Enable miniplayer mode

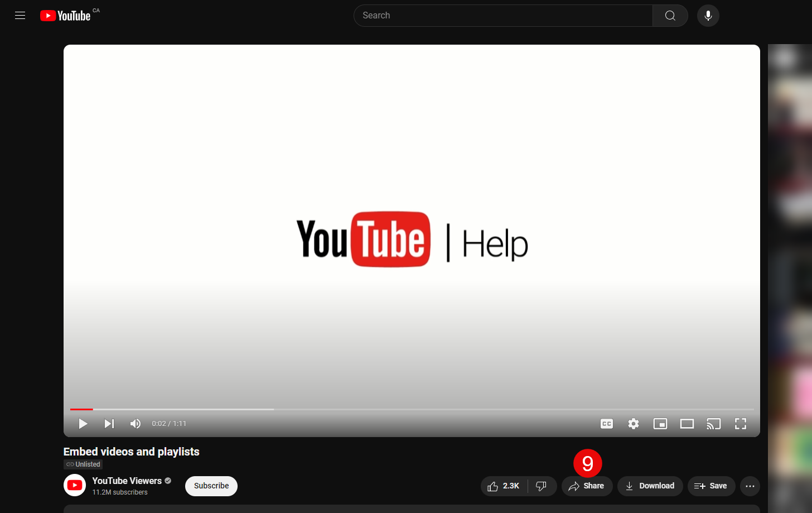point(660,424)
